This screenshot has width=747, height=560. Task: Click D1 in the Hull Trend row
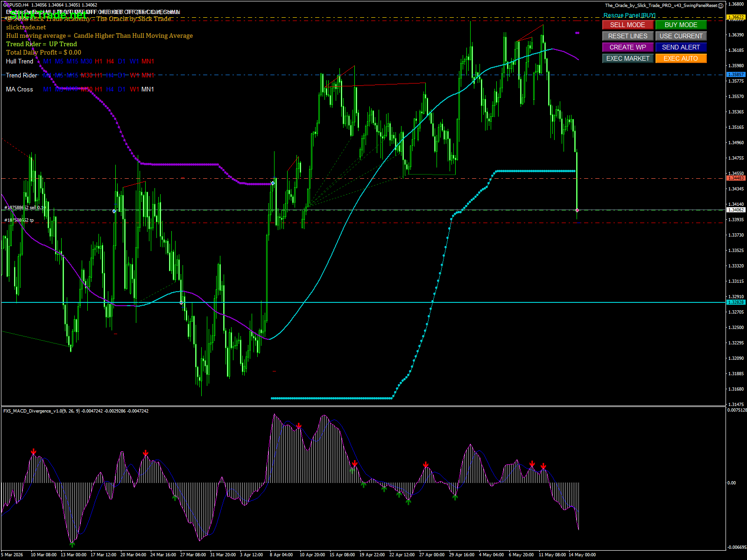coord(122,61)
